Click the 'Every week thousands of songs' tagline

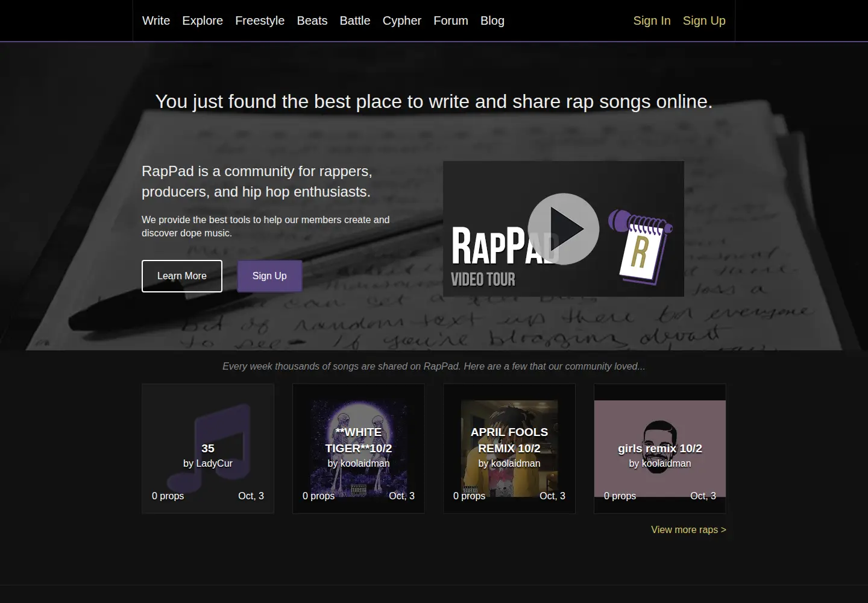[x=434, y=366]
